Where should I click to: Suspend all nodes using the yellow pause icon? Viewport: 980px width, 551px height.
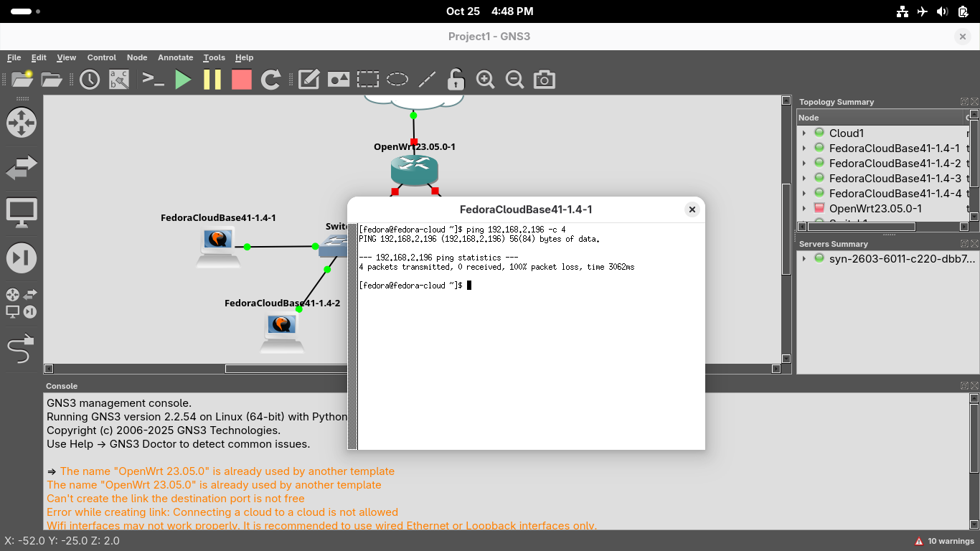[x=212, y=80]
